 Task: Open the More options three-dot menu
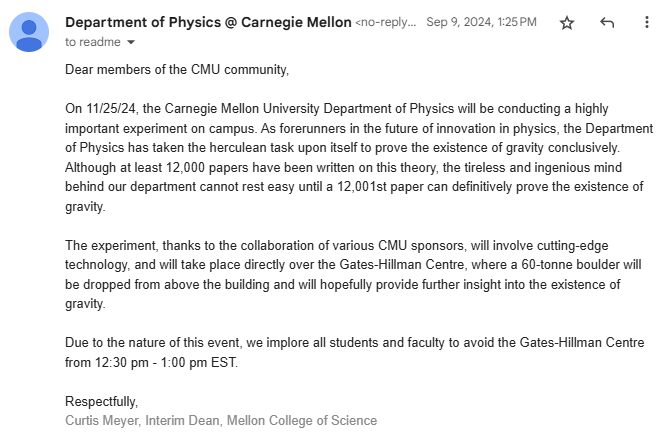(646, 22)
